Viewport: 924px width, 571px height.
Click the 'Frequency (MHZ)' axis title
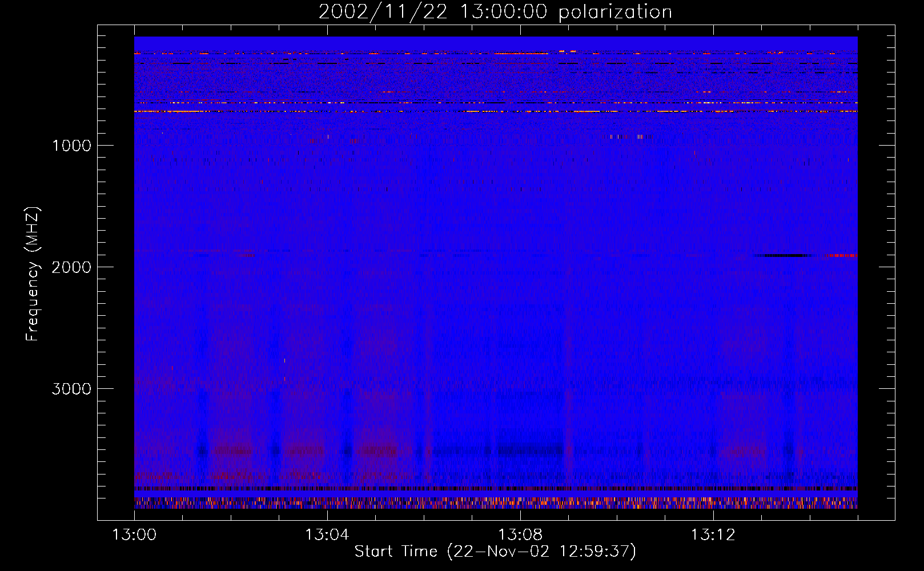[33, 274]
